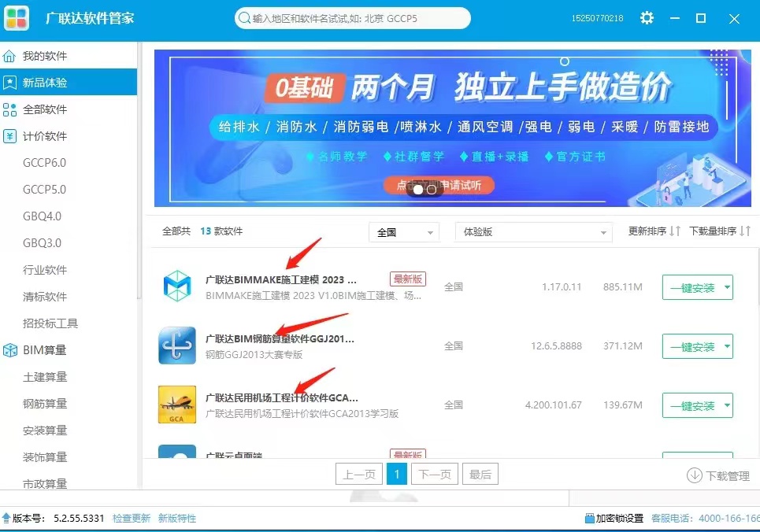Open 清标软件 in sidebar

tap(45, 297)
